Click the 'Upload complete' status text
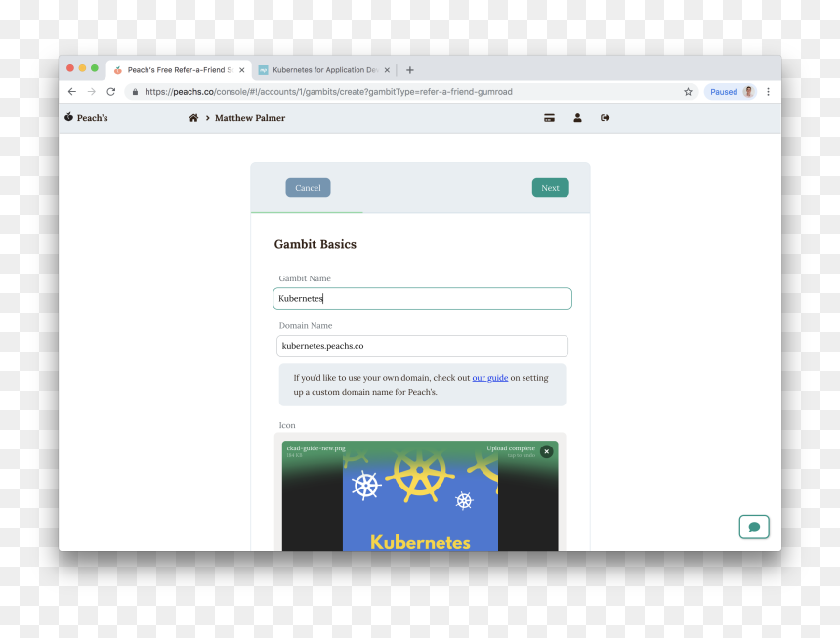This screenshot has height=638, width=840. [511, 448]
